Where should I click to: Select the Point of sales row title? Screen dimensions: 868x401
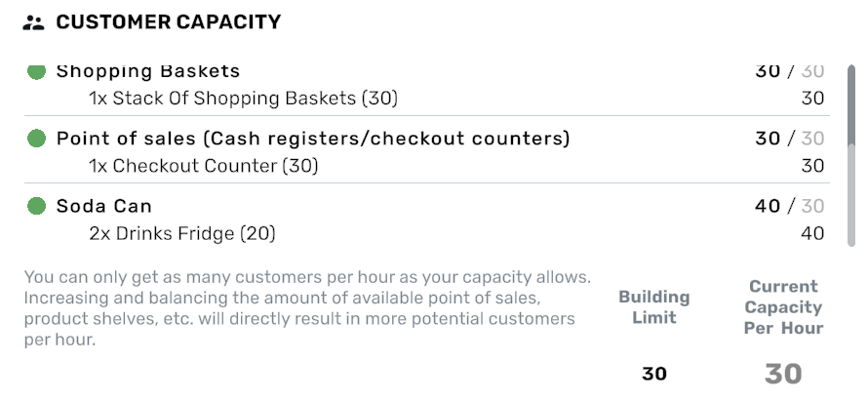coord(312,139)
